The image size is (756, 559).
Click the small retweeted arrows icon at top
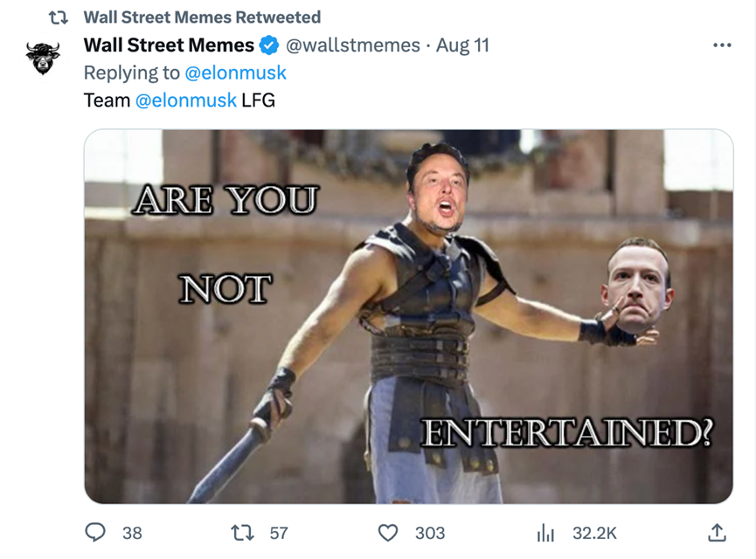pos(59,17)
